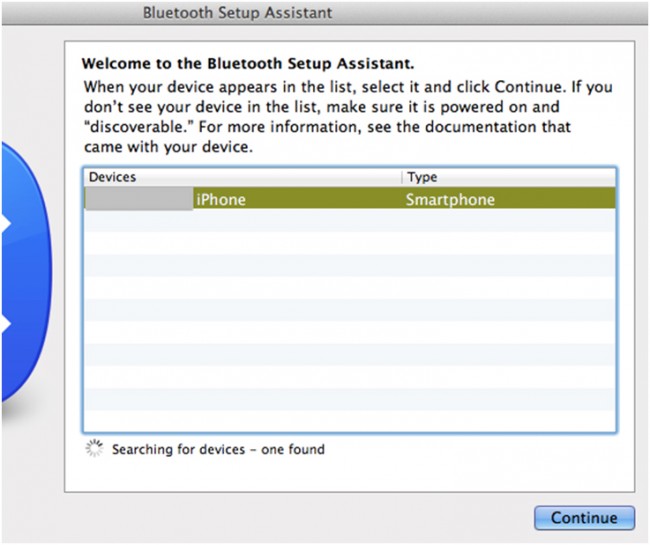Click the second empty row in the device list
Screen dimensions: 650x545
[349, 244]
